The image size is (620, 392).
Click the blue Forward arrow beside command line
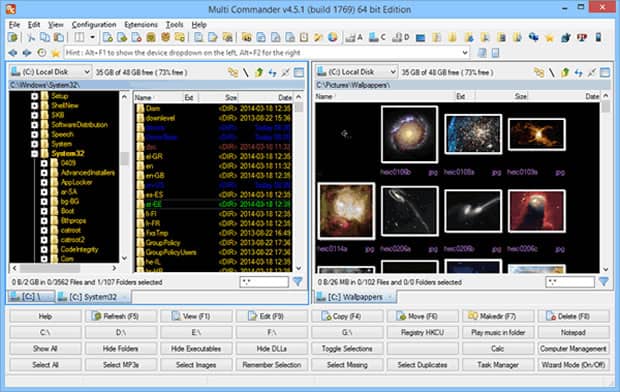27,53
